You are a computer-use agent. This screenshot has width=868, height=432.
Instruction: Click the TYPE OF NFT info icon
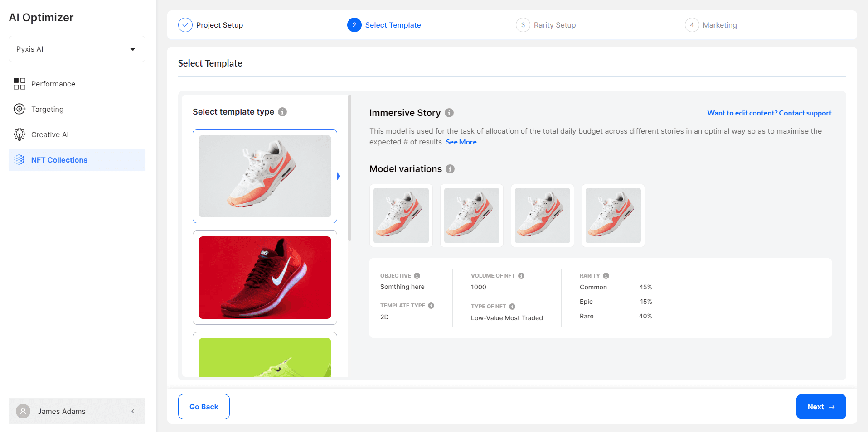point(512,307)
